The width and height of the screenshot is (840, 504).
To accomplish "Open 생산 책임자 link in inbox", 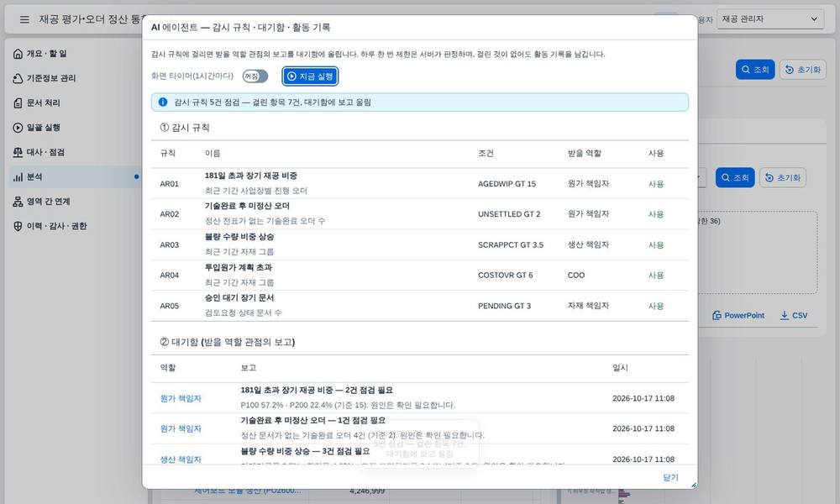I will [181, 459].
